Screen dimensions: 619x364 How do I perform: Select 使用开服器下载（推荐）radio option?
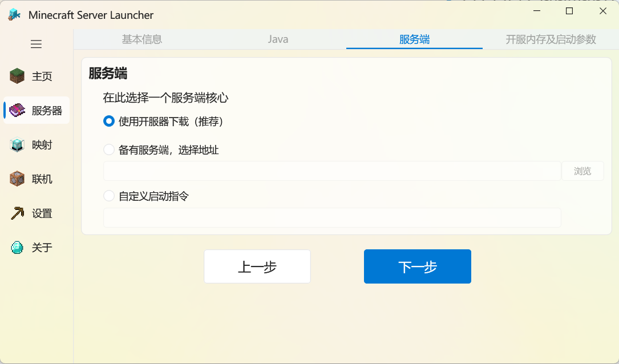109,122
